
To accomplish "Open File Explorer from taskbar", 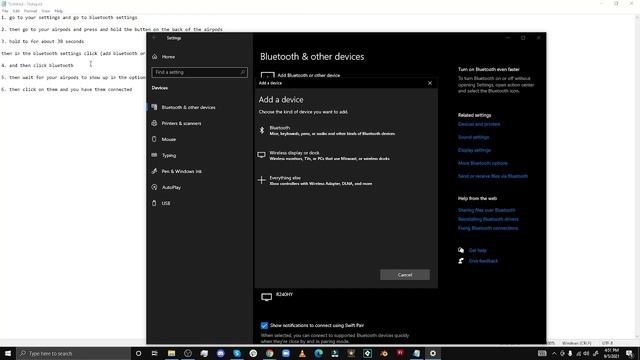I will 171,353.
